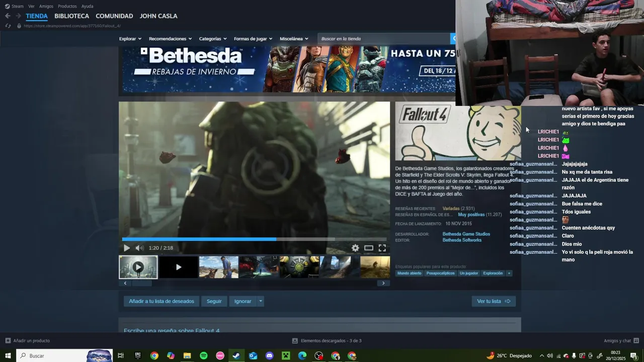Select the Posapocalípticos tag
The width and height of the screenshot is (644, 362).
click(440, 274)
